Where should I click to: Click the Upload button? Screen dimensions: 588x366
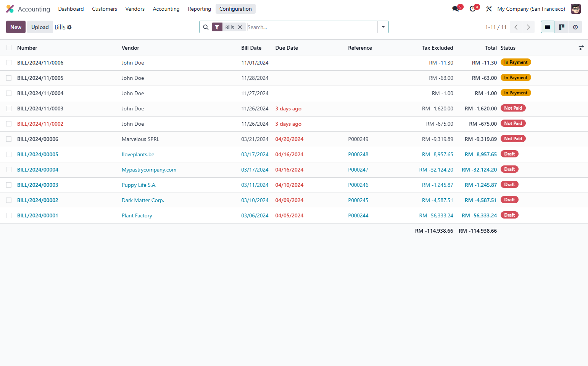(40, 27)
